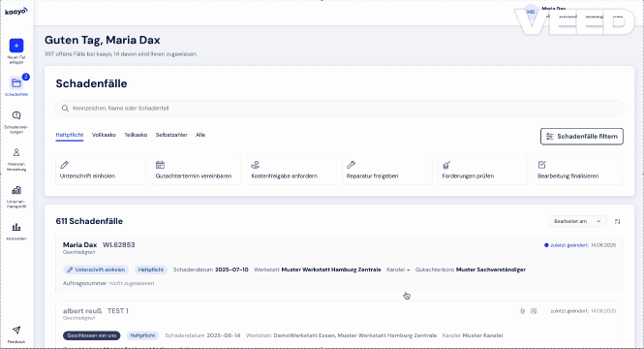The image size is (644, 349).
Task: Click the wrench icon in Reparatur freigeben card
Action: [x=351, y=165]
